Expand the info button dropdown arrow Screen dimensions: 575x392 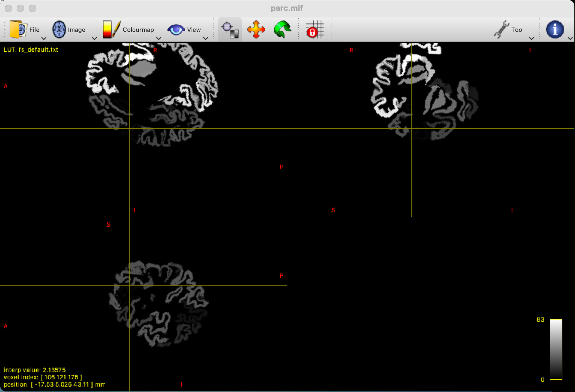point(570,38)
